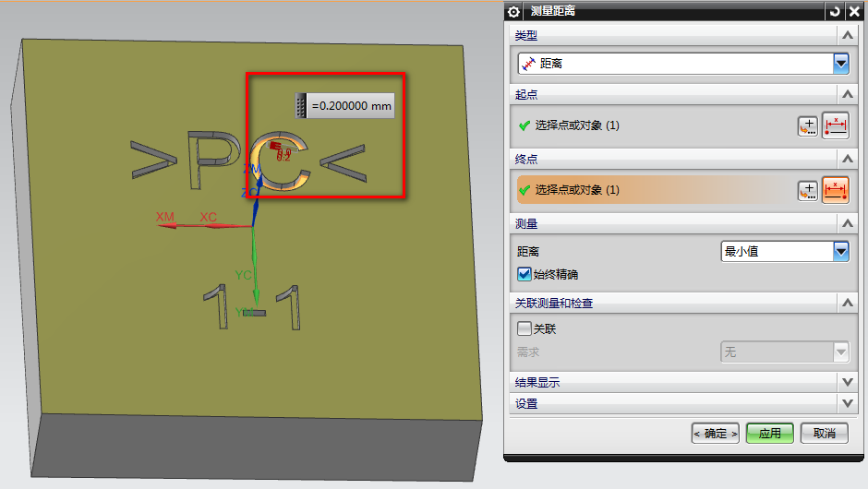Open the 类型 距离 type dropdown
The height and width of the screenshot is (489, 868).
pyautogui.click(x=840, y=64)
